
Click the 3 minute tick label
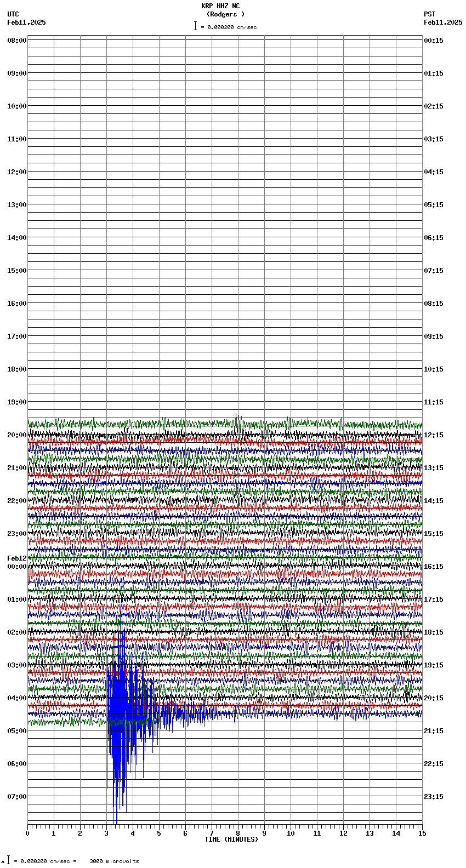coord(106,833)
